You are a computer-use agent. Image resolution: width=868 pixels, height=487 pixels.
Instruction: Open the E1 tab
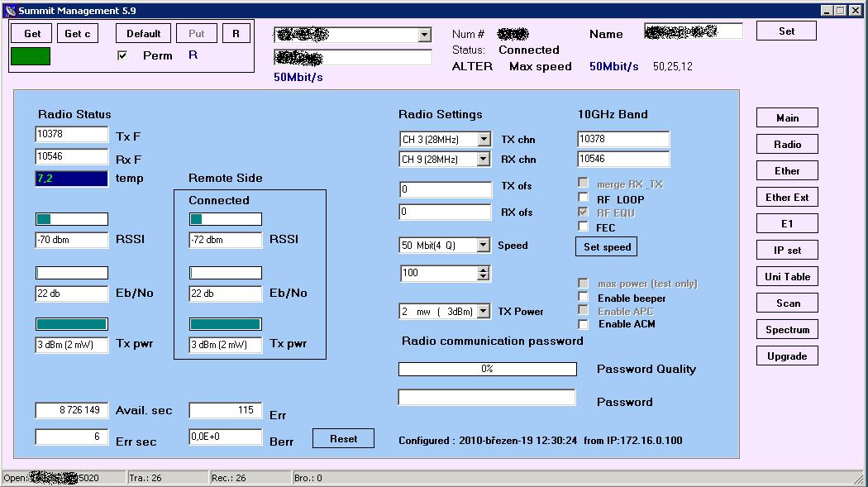point(787,223)
